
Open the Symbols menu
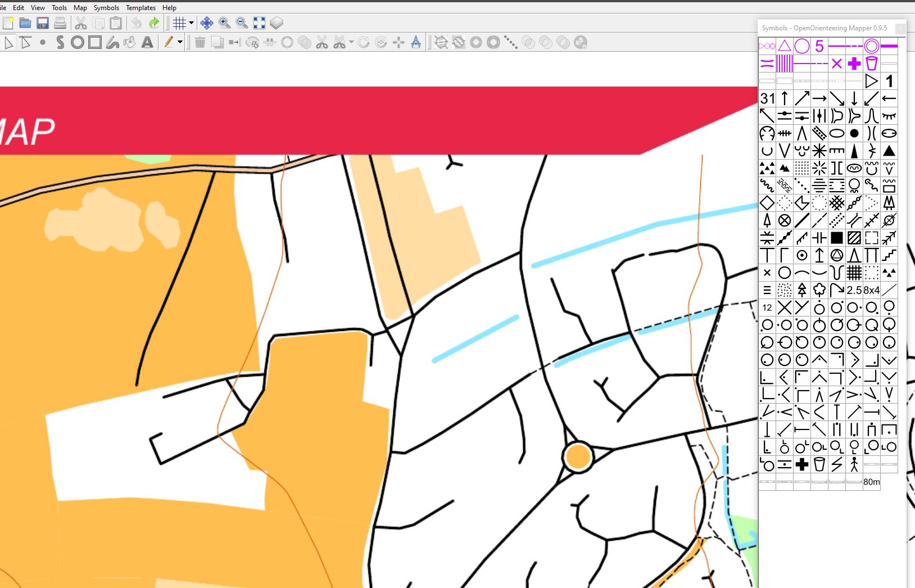tap(106, 7)
